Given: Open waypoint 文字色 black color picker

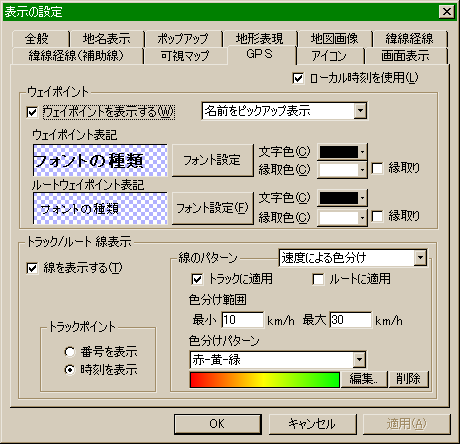Looking at the screenshot, I should [x=342, y=152].
